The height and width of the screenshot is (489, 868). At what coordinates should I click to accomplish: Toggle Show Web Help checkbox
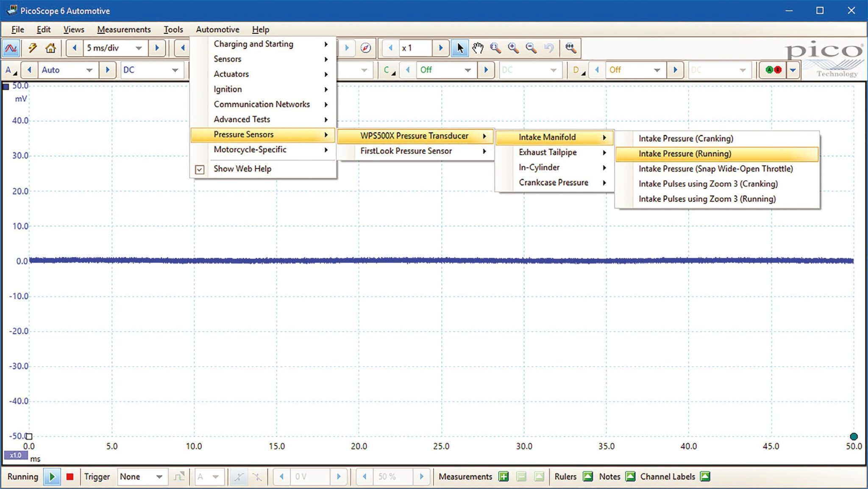(200, 169)
